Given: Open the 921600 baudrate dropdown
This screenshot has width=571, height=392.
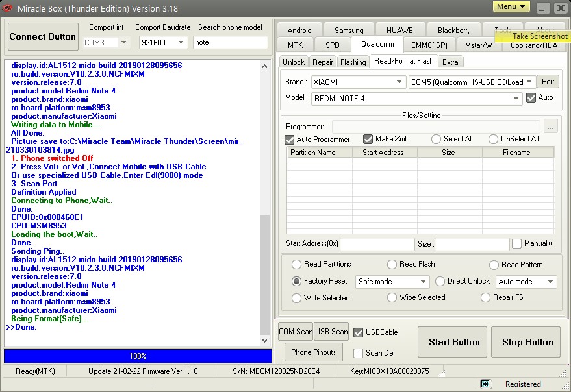Looking at the screenshot, I should (x=181, y=43).
